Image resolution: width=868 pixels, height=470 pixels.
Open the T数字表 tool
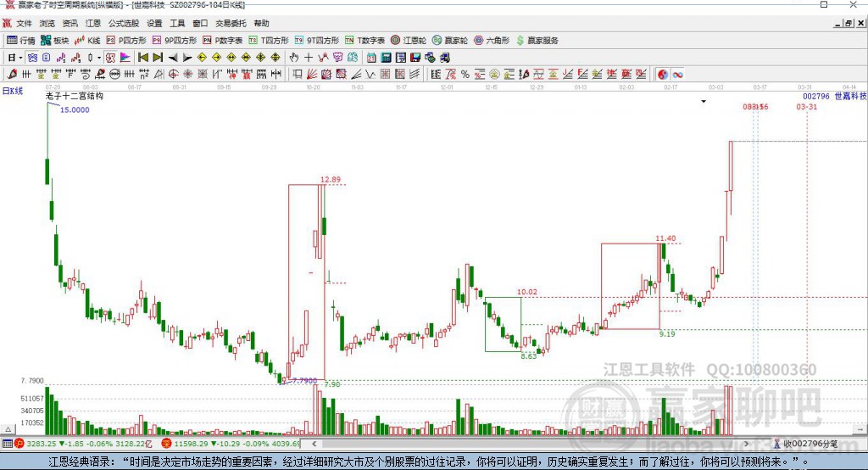pos(364,41)
